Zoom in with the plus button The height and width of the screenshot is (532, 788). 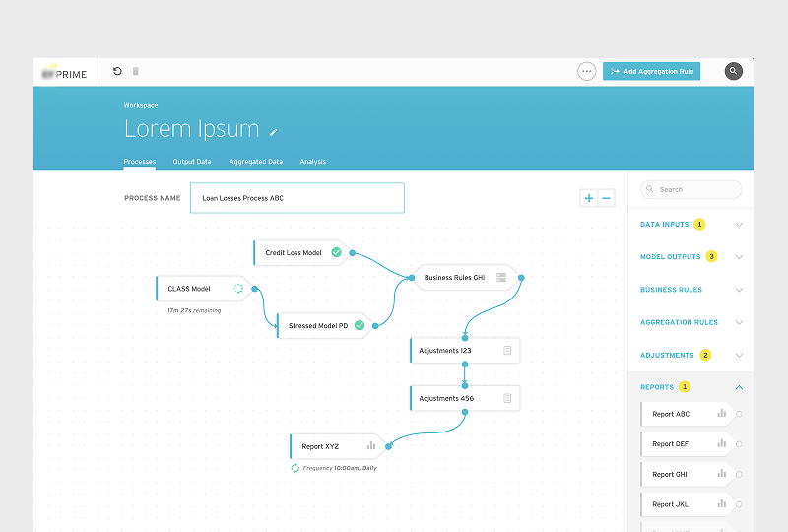(x=589, y=198)
